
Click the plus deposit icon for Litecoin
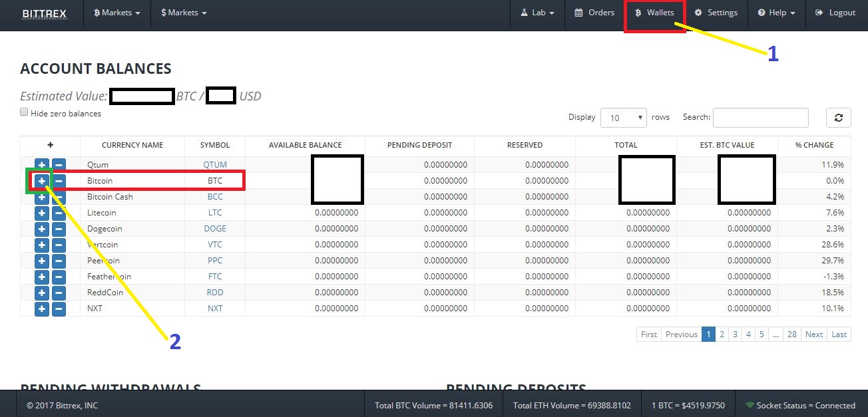click(41, 213)
